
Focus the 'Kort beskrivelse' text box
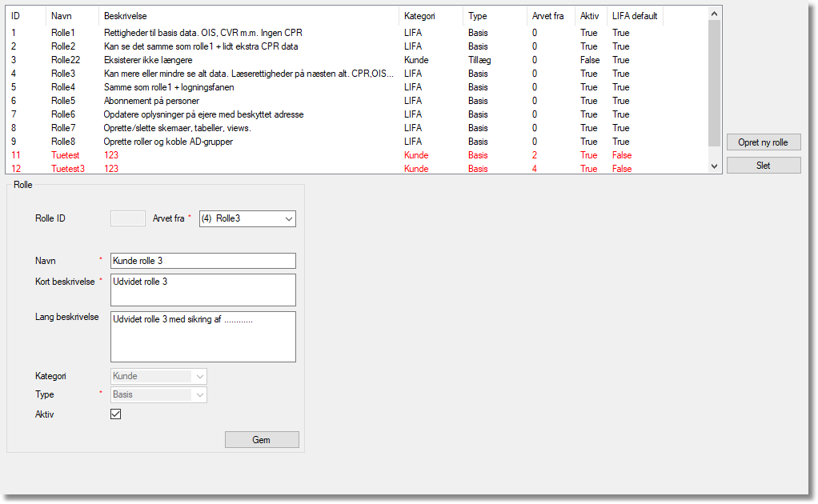[x=202, y=290]
